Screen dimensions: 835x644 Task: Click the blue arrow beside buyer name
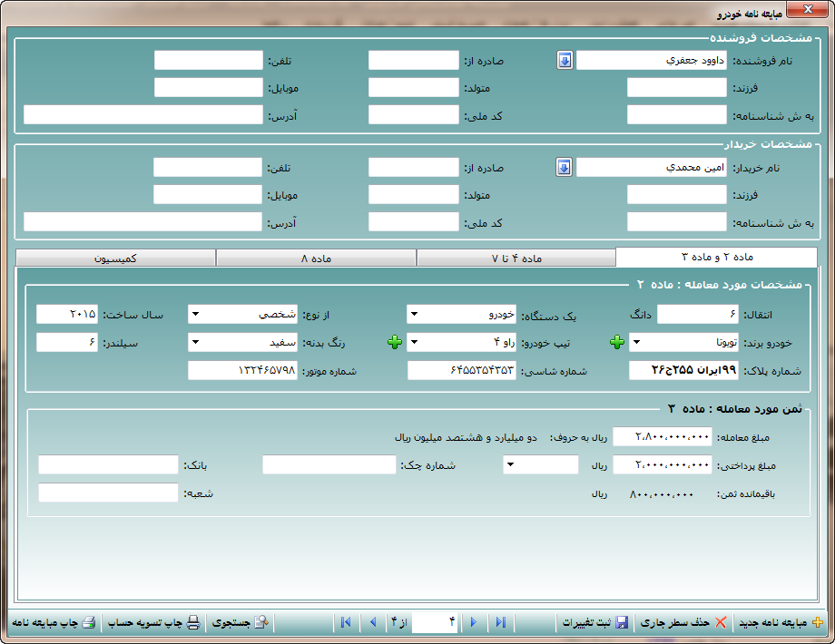(x=565, y=168)
